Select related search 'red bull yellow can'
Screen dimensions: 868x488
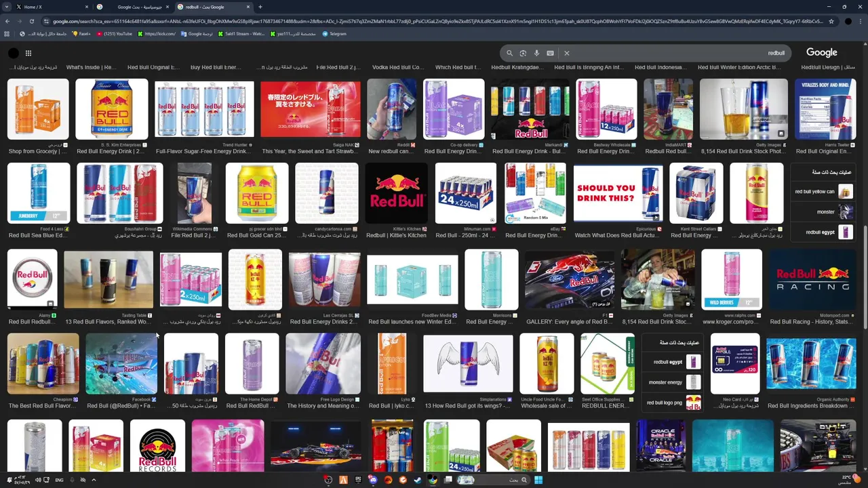(823, 192)
